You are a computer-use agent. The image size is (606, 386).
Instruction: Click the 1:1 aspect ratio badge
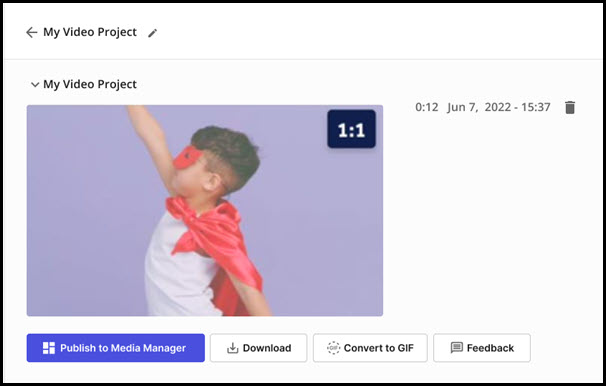(351, 129)
